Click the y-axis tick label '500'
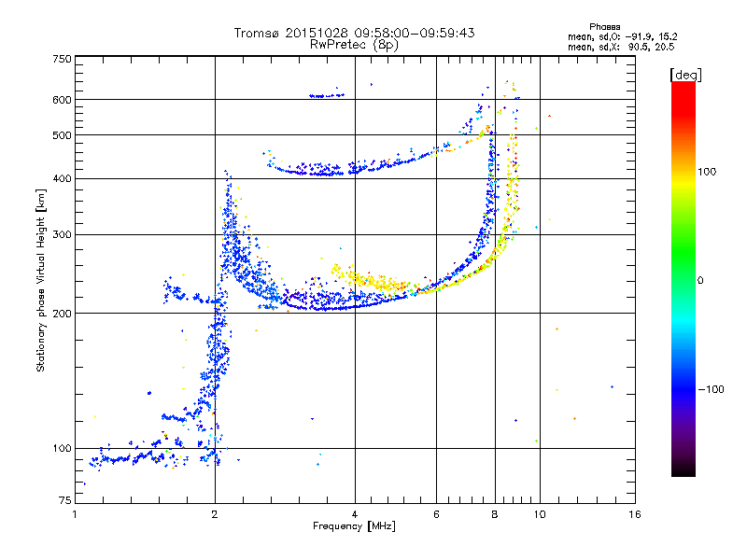This screenshot has width=747, height=560. pos(63,135)
